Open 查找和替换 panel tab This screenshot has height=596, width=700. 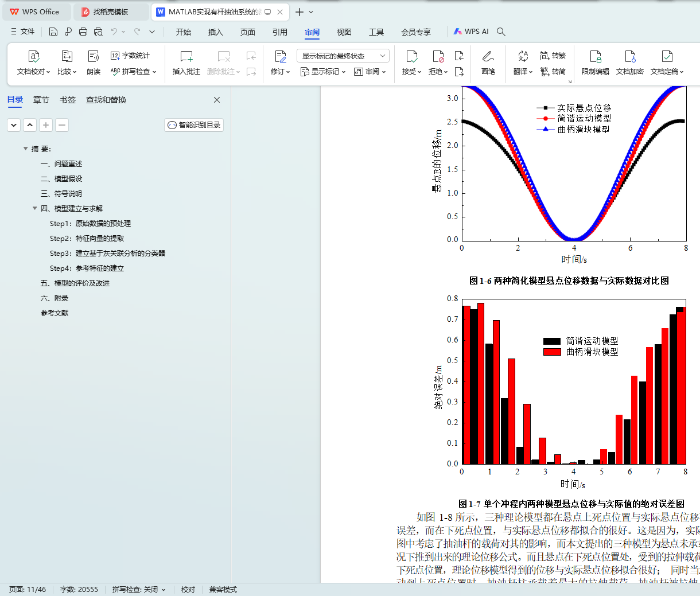click(x=106, y=100)
